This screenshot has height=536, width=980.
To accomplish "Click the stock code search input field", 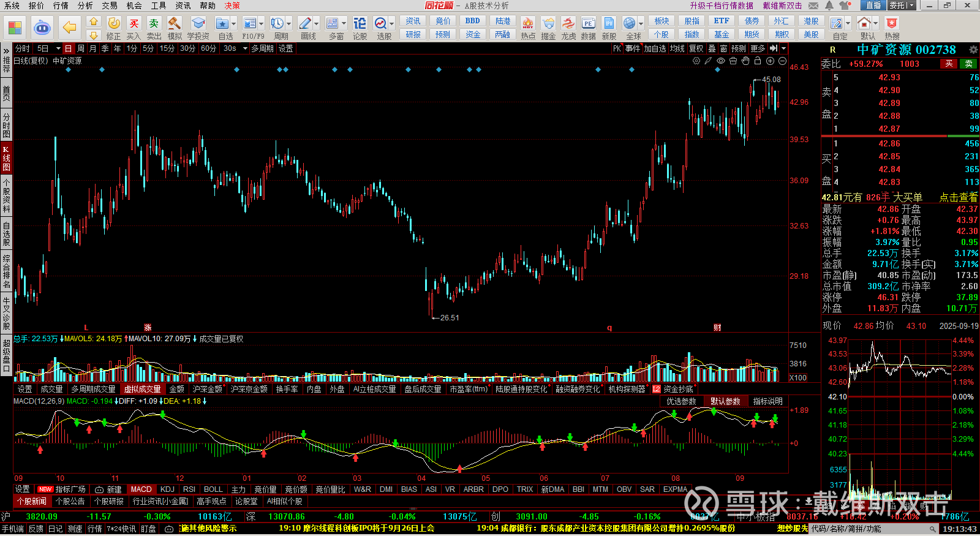I will (875, 529).
